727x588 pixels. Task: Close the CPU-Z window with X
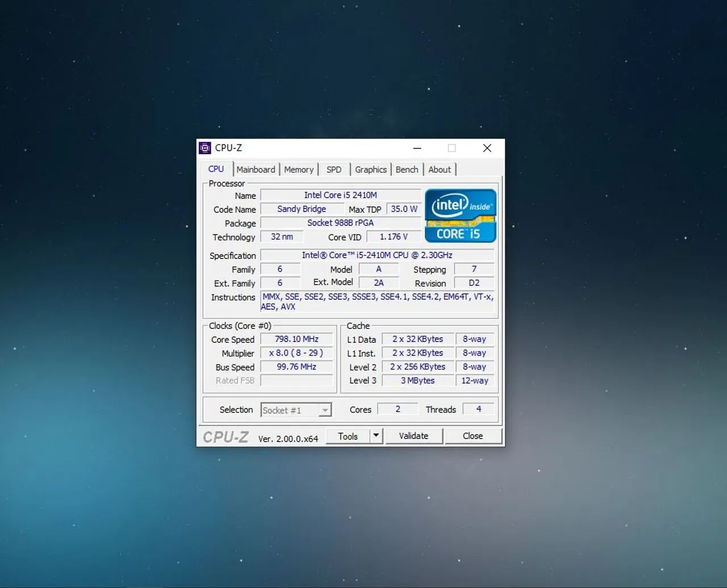tap(487, 148)
